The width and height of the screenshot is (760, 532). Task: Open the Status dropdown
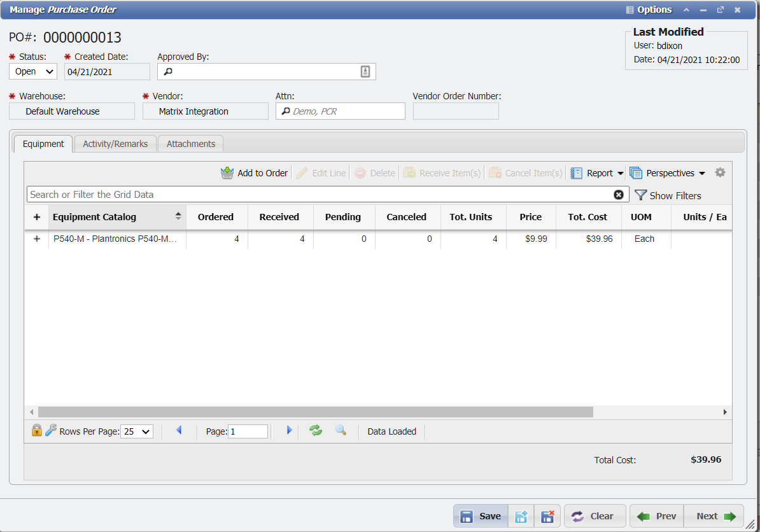(33, 72)
